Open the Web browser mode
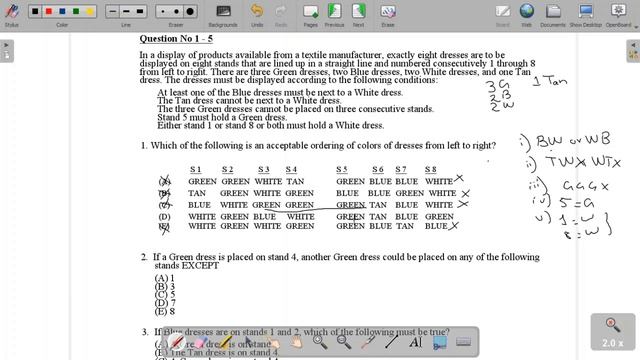Image resolution: width=640 pixels, height=360 pixels. [527, 15]
